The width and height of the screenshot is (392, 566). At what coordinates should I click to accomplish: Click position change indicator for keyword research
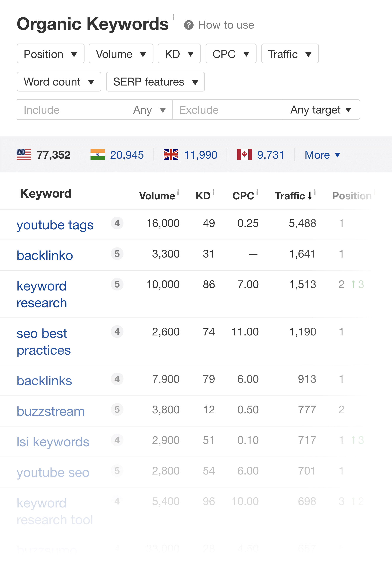click(x=357, y=284)
